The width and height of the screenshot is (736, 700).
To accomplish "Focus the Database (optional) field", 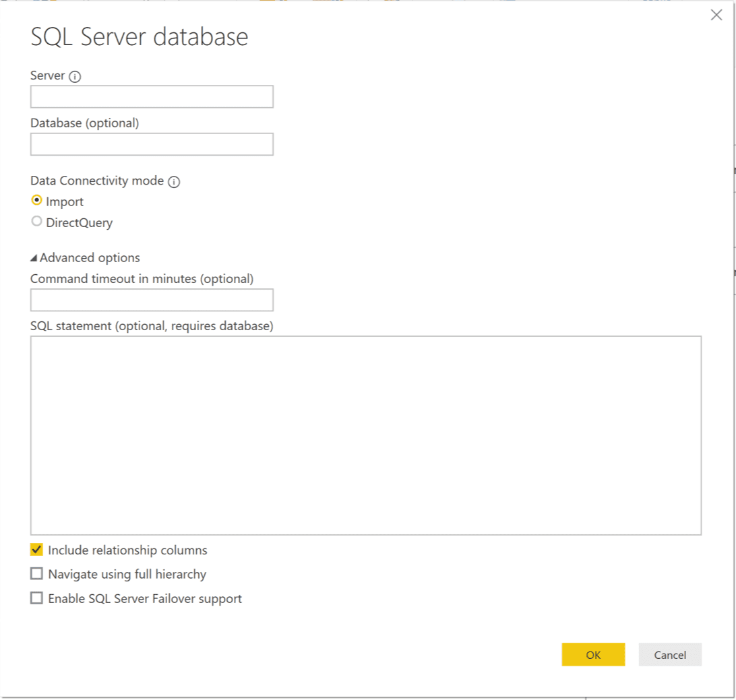I will 152,144.
